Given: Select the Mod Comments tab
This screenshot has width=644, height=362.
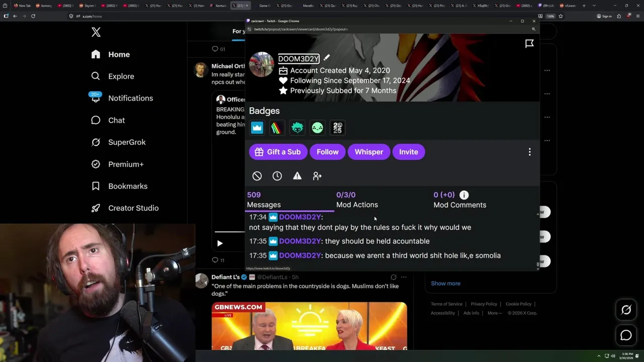Looking at the screenshot, I should pos(459,200).
